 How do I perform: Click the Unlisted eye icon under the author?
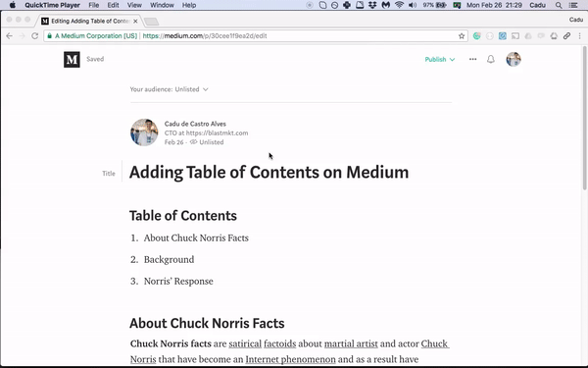[x=193, y=142]
